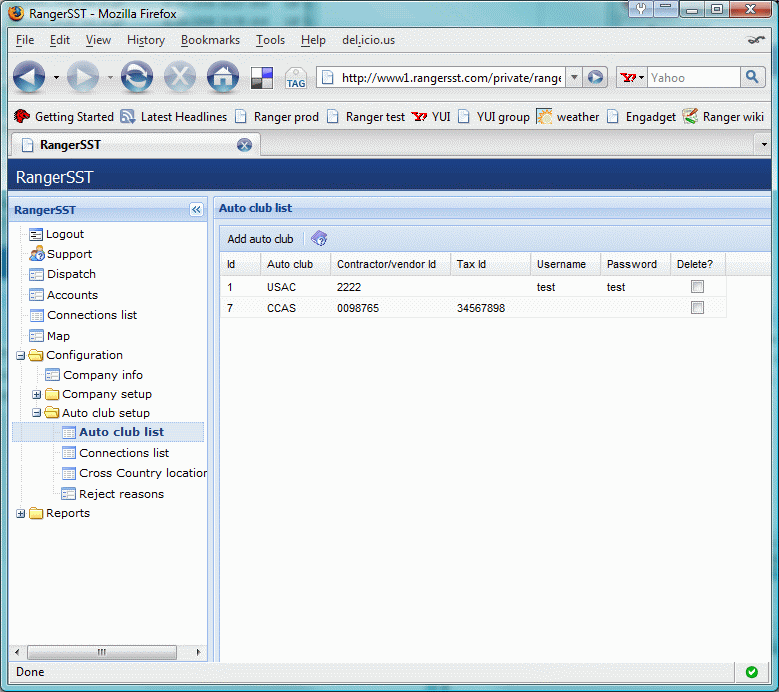Click the sidebar horizontal scrollbar thumb
This screenshot has height=692, width=779.
pos(100,652)
